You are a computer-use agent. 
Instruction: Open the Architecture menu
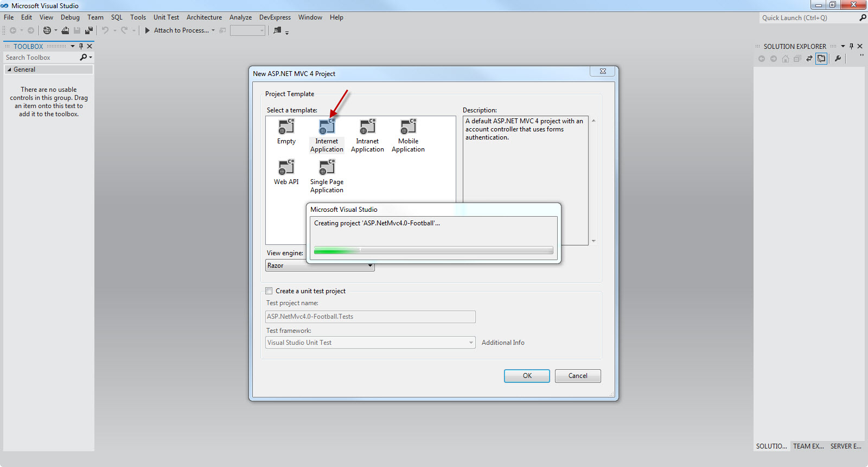coord(204,17)
